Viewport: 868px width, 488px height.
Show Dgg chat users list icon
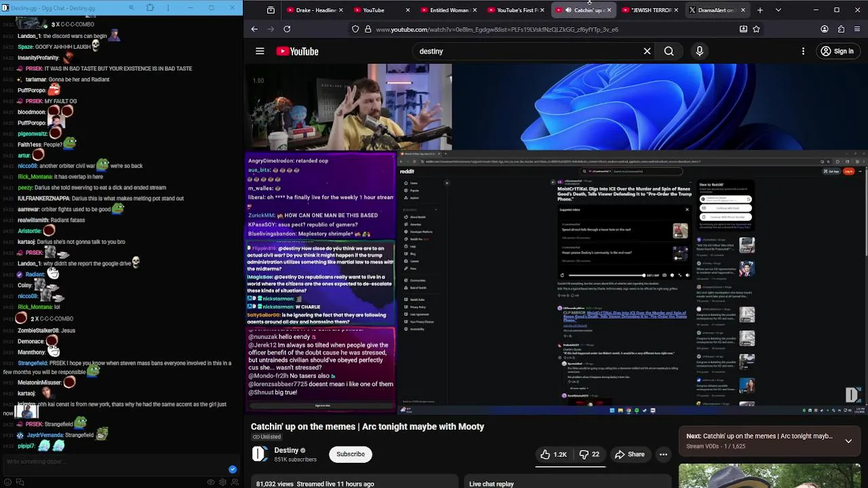coord(235,482)
